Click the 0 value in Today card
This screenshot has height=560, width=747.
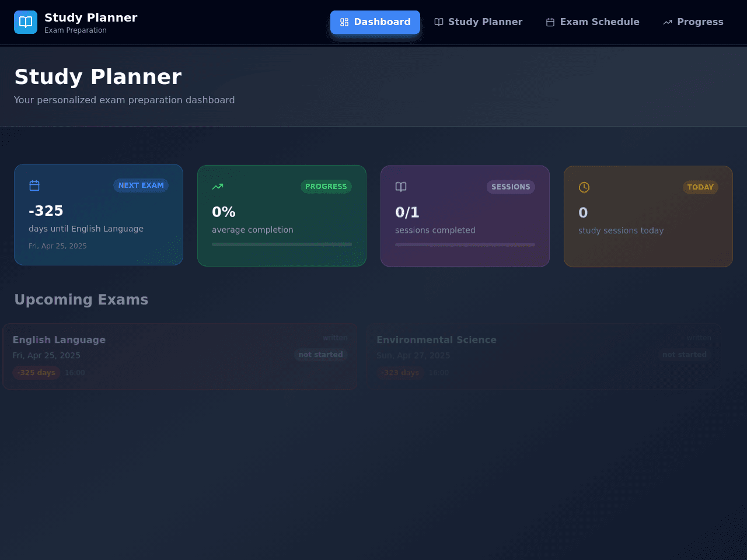[583, 213]
